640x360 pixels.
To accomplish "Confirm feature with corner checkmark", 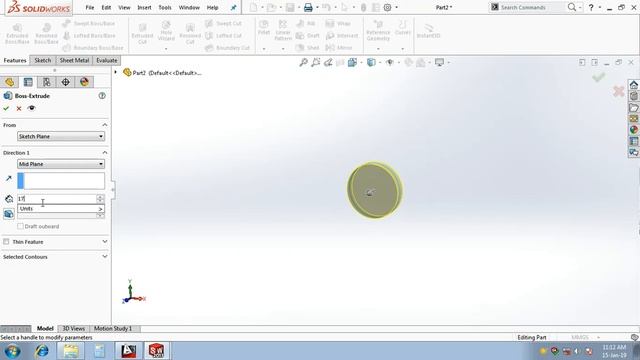I will click(599, 77).
